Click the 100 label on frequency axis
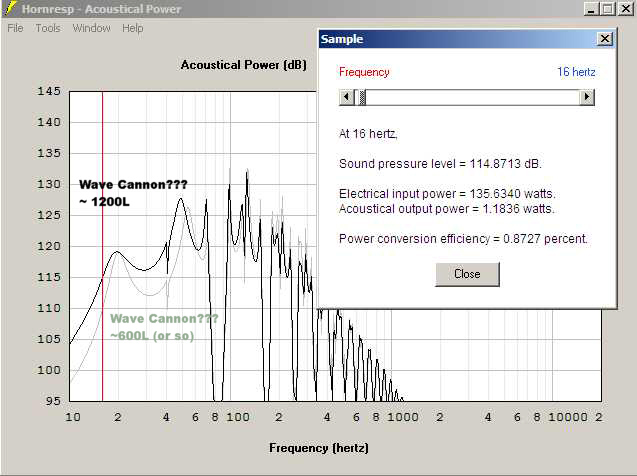The height and width of the screenshot is (476, 637). point(238,417)
